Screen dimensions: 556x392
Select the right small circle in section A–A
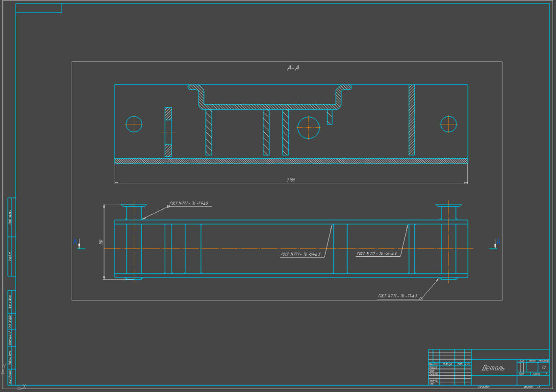tap(449, 124)
